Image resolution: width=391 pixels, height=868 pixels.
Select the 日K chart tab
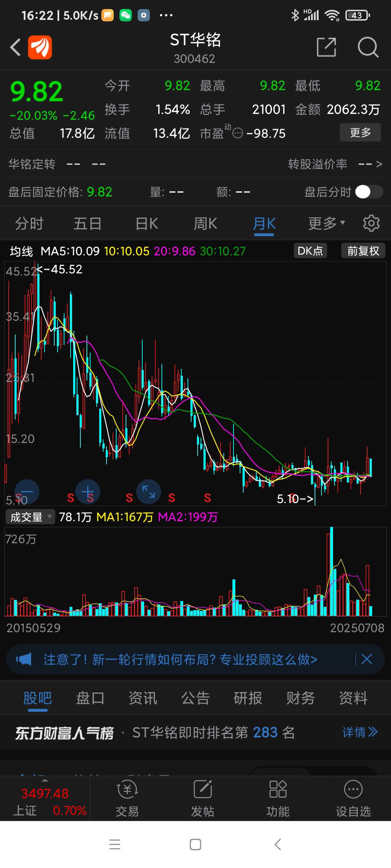pos(147,224)
